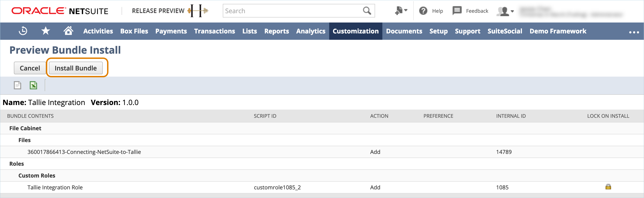Click internal ID 1085
Screen dimensions: 644x198
[x=502, y=188]
